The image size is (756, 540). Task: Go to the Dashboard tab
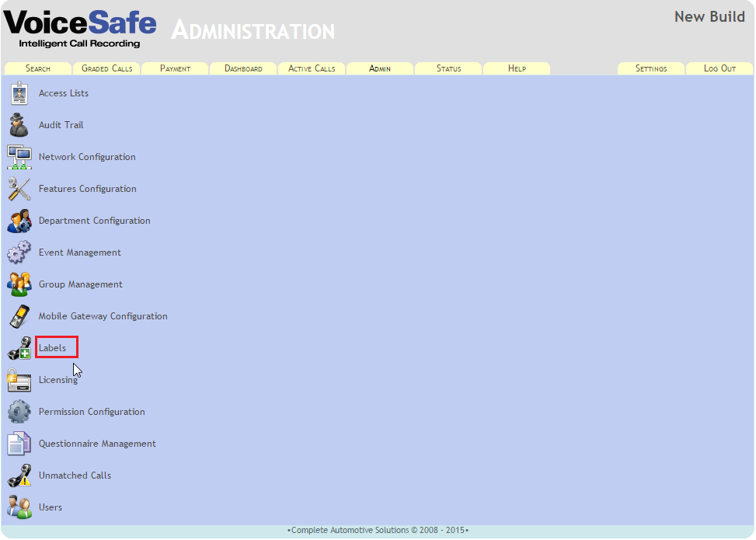point(243,68)
